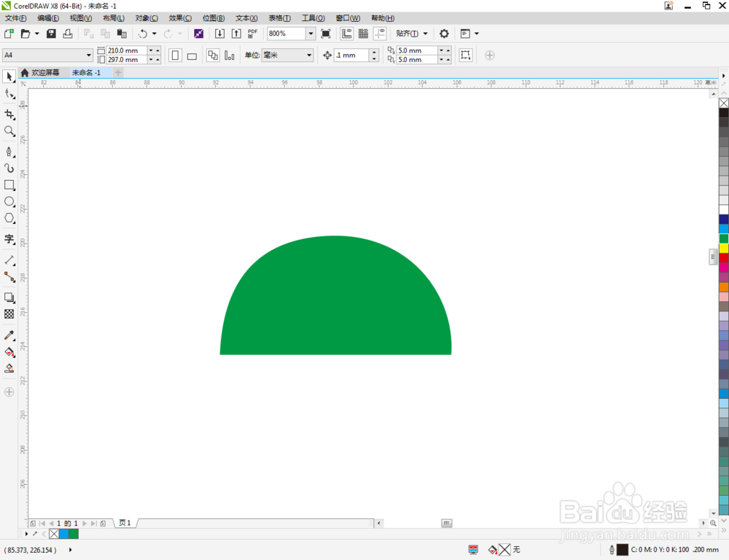Open the Options gear icon
Screen dimensions: 729x560
[x=444, y=34]
